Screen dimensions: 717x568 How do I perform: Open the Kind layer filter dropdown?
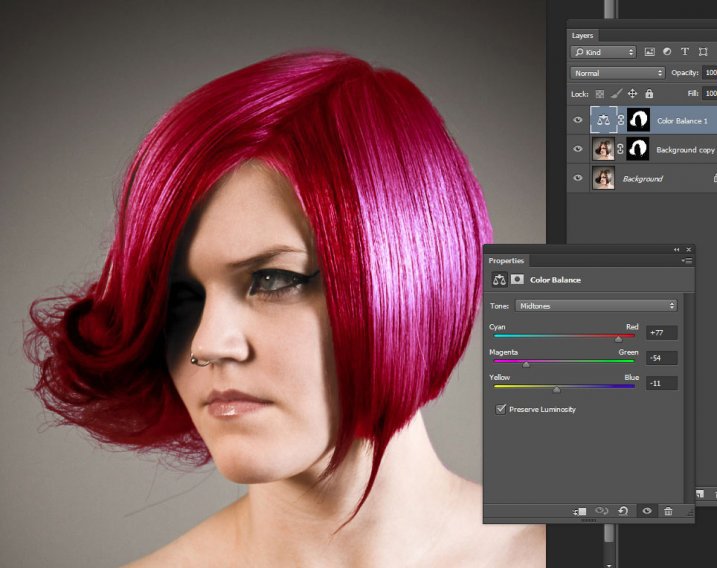[603, 52]
